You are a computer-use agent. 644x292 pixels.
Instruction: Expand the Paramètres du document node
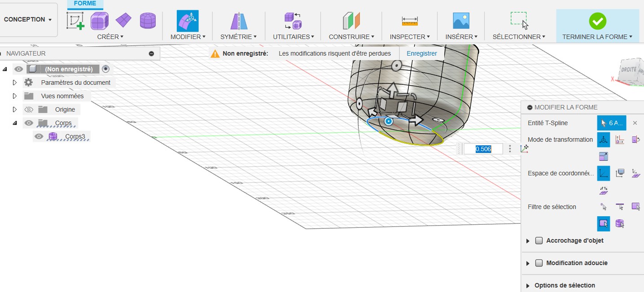(14, 83)
